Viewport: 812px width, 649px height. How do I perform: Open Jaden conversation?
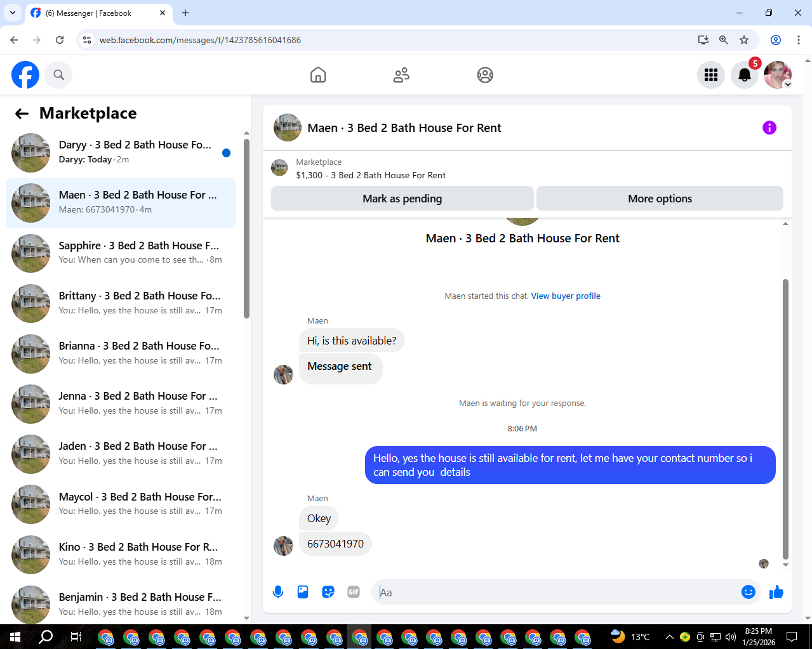(x=121, y=454)
